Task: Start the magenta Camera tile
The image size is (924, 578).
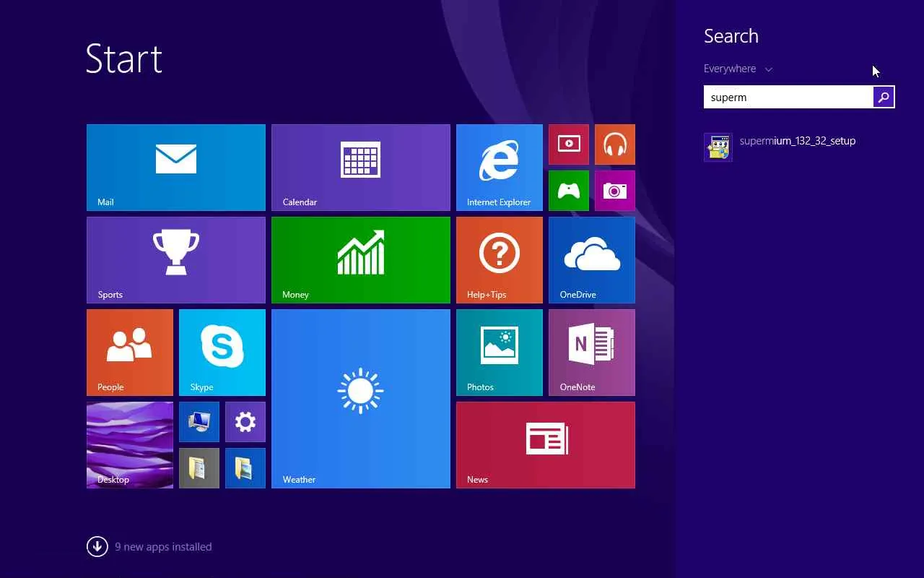Action: (x=615, y=191)
